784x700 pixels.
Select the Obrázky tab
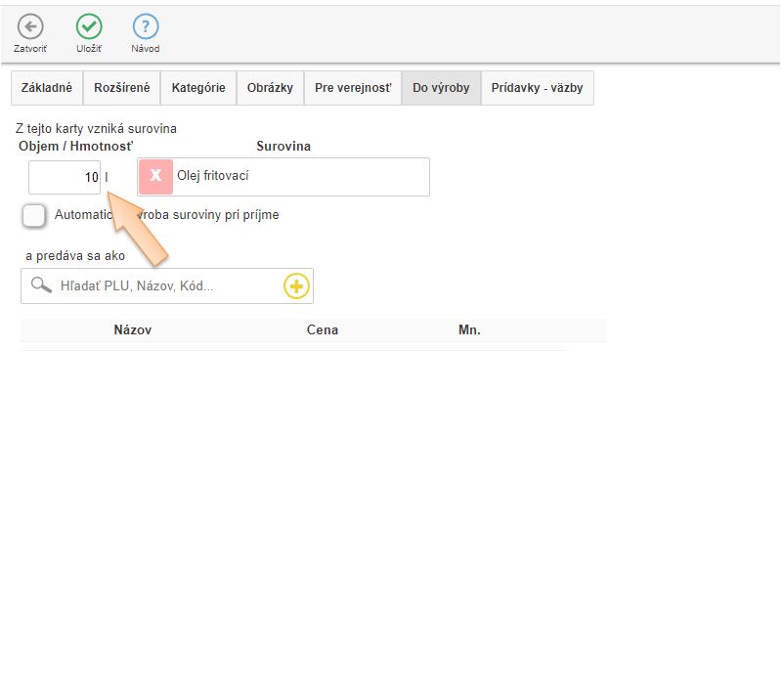coord(270,88)
